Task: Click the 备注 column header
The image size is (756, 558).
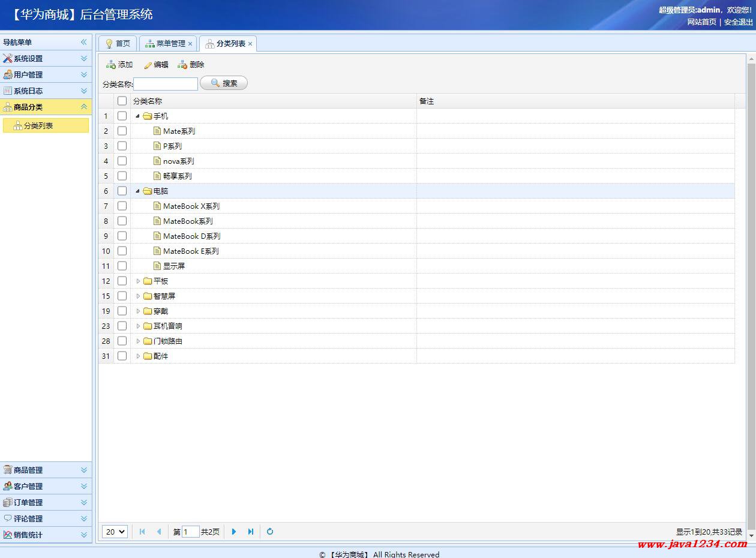Action: click(576, 101)
